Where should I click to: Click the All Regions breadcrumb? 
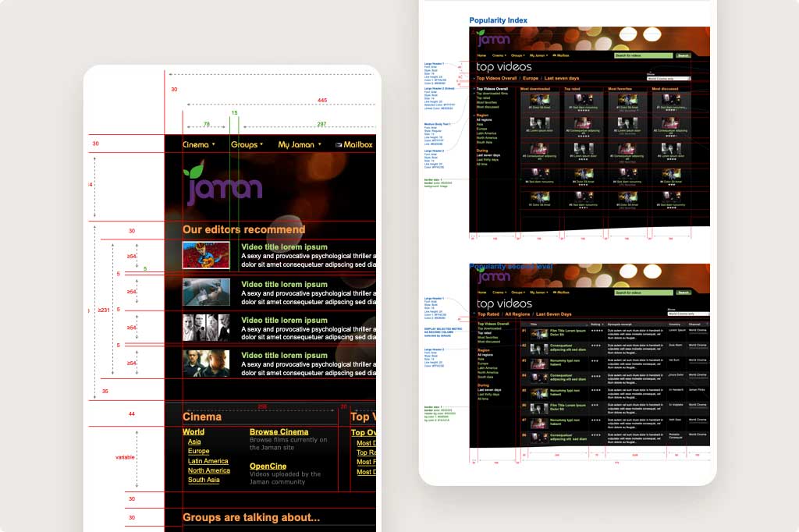tap(518, 314)
